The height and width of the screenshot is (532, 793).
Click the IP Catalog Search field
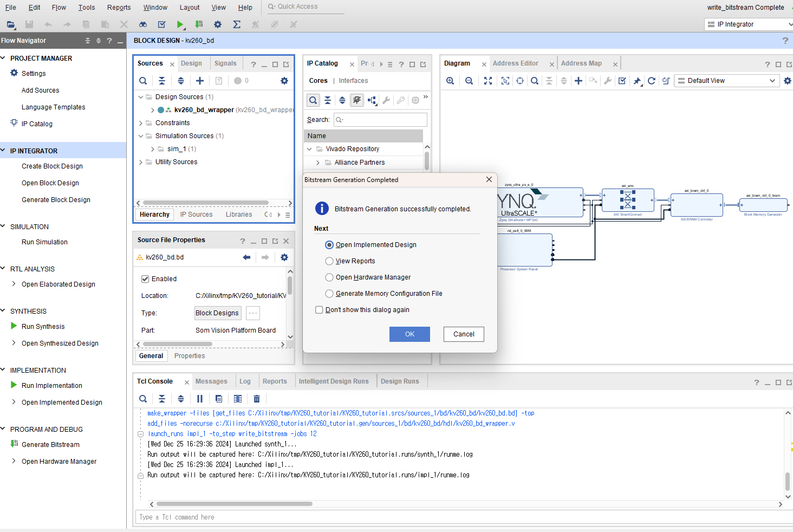(380, 120)
